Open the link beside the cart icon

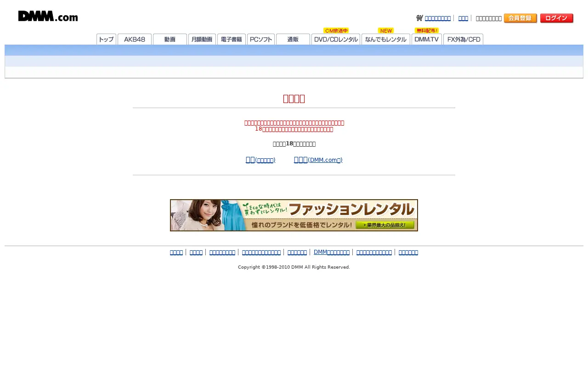pyautogui.click(x=437, y=18)
